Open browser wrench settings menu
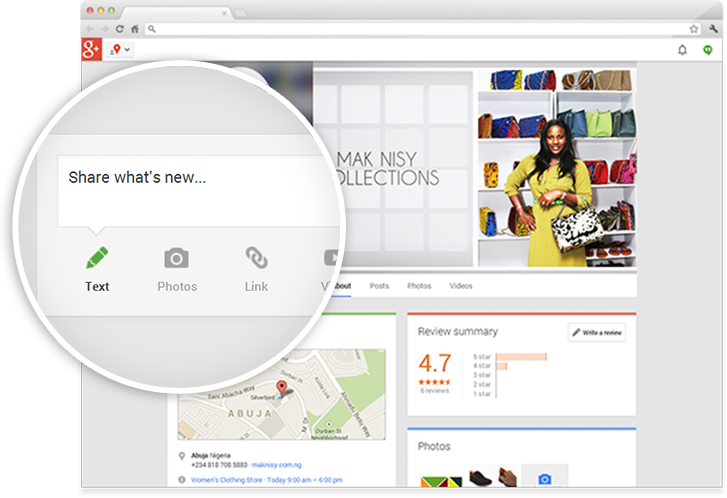This screenshot has width=727, height=498. coord(713,28)
